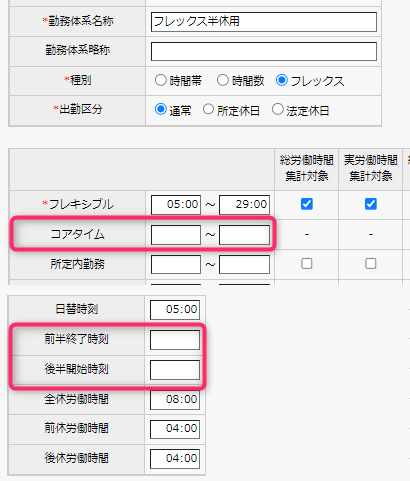Click the フレキシブル end time 29:00 field

coord(244,205)
